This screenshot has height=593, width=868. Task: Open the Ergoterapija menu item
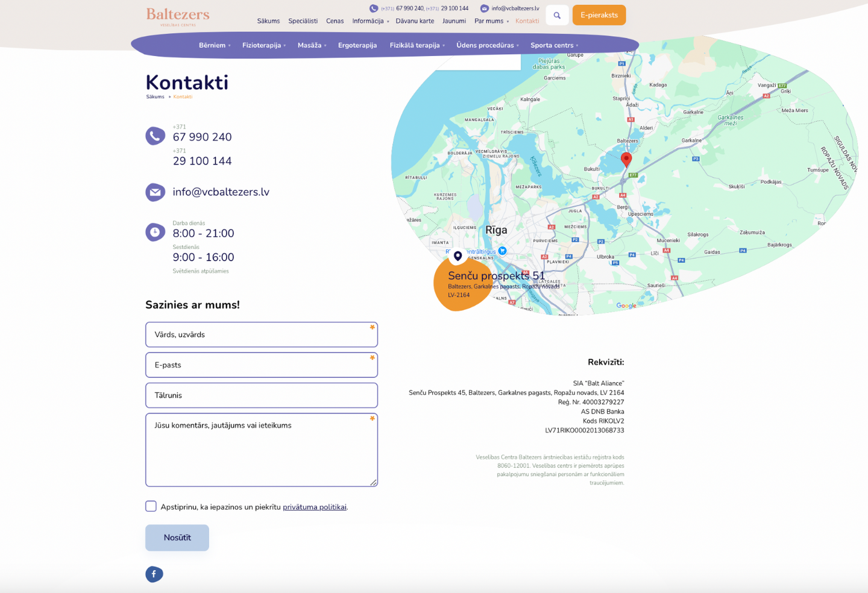point(357,45)
